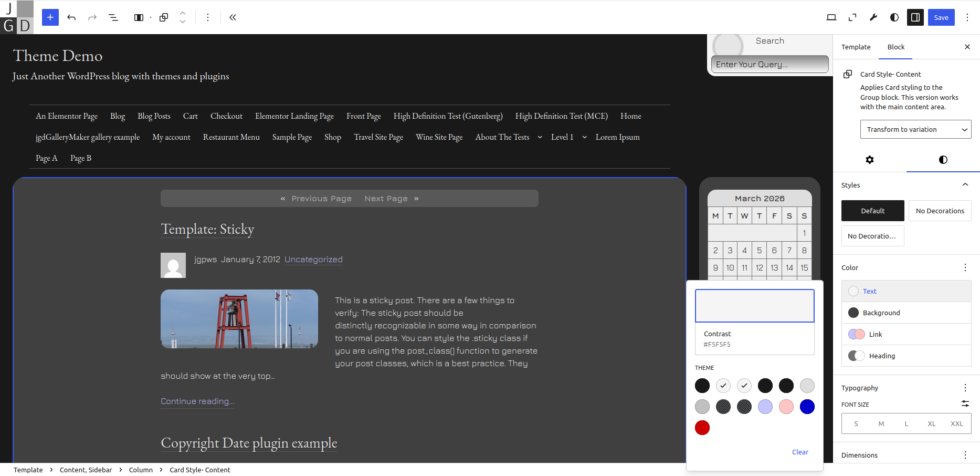The image size is (980, 476).
Task: Open the desktop preview view icon
Action: [831, 17]
